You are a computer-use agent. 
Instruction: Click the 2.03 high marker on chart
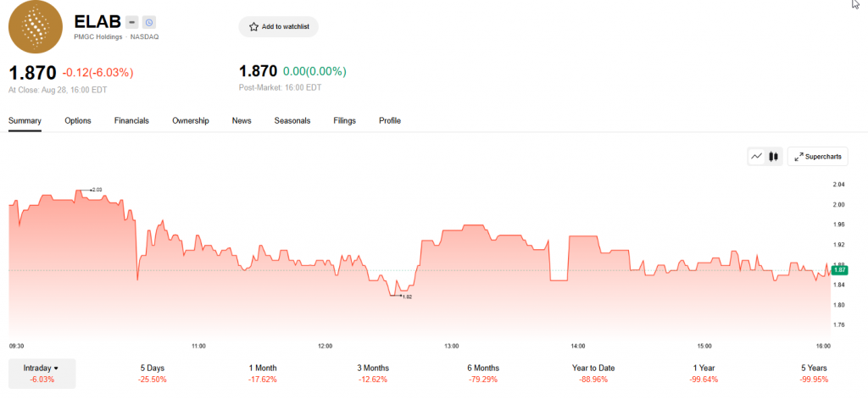(97, 190)
